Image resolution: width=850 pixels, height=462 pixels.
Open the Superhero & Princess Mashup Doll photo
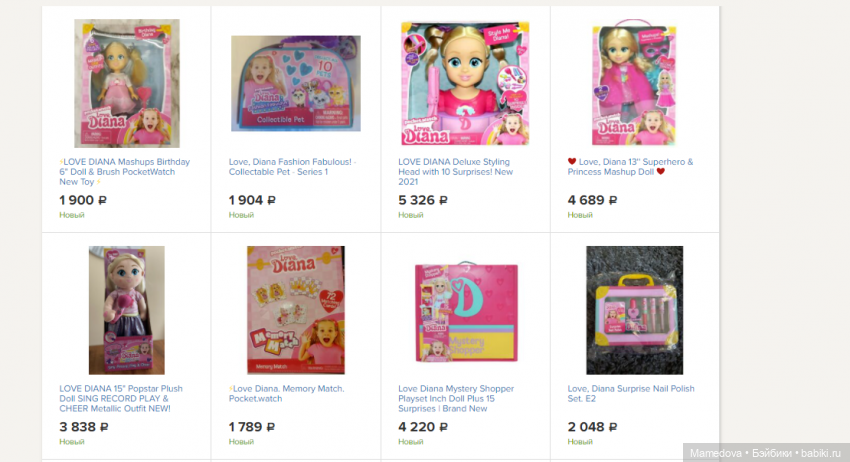pyautogui.click(x=634, y=82)
